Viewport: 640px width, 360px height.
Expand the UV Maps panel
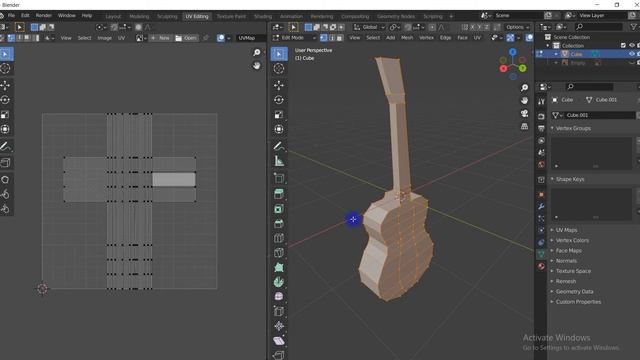(x=566, y=230)
